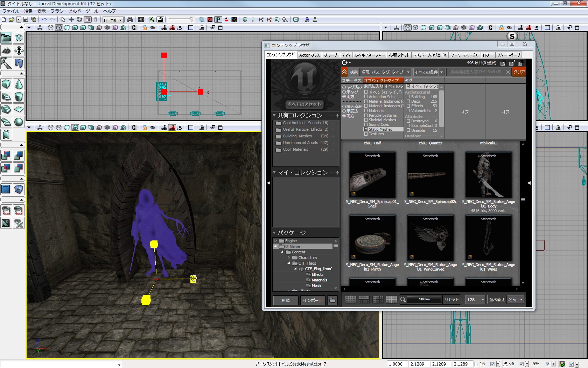Open Kismet editor from main toolbar
The width and height of the screenshot is (588, 368).
(152, 20)
